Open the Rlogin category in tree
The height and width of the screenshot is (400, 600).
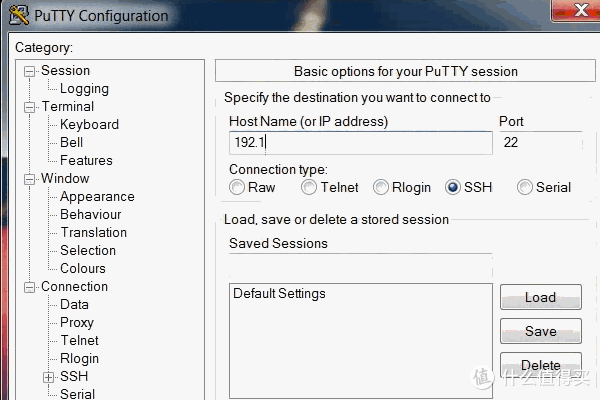click(80, 358)
